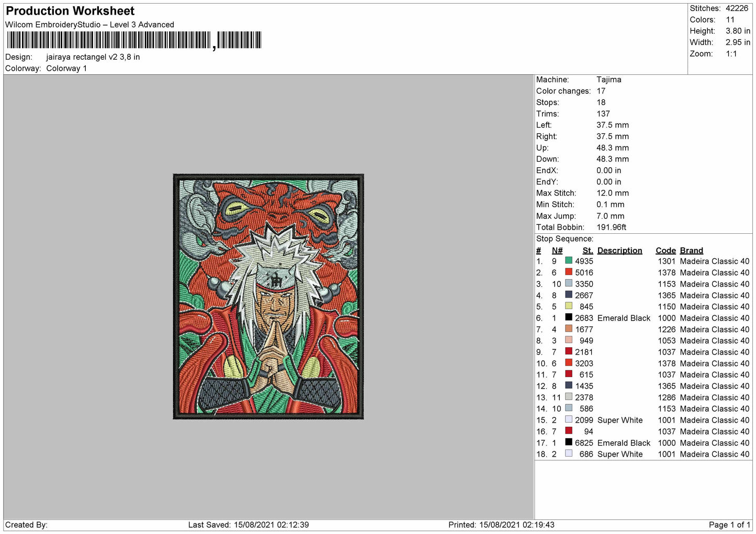Click the "Down:" label
The height and width of the screenshot is (534, 756).
[x=547, y=159]
